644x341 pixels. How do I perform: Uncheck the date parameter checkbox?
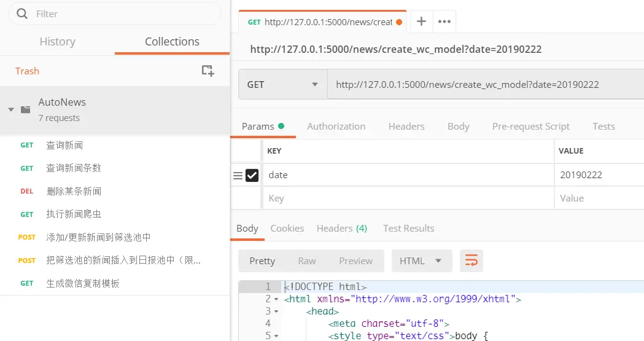[252, 176]
